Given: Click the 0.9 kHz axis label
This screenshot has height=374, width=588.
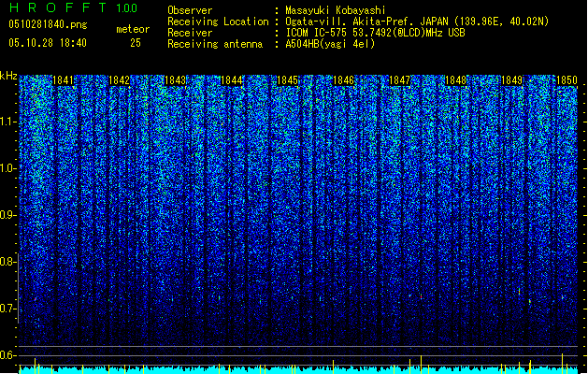Looking at the screenshot, I should coord(7,215).
